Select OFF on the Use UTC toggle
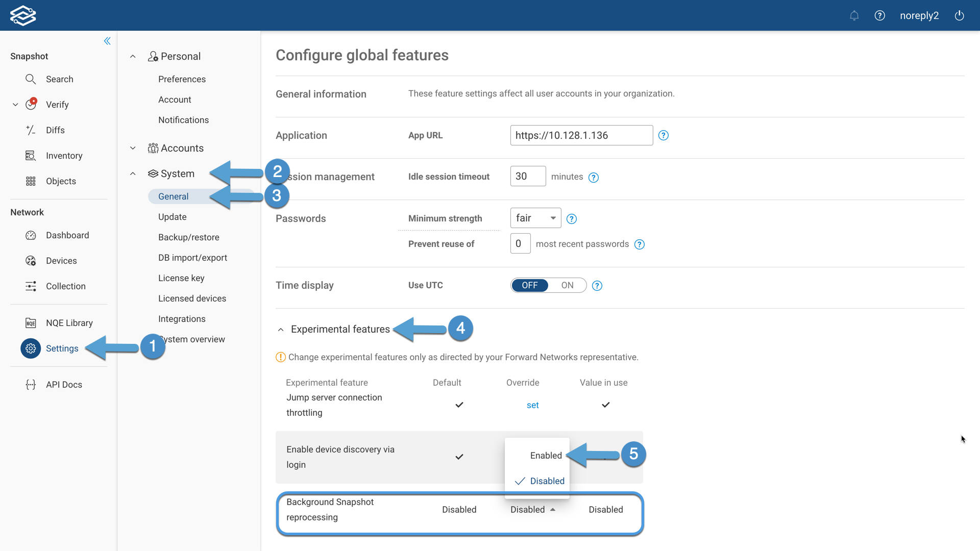 coord(530,286)
